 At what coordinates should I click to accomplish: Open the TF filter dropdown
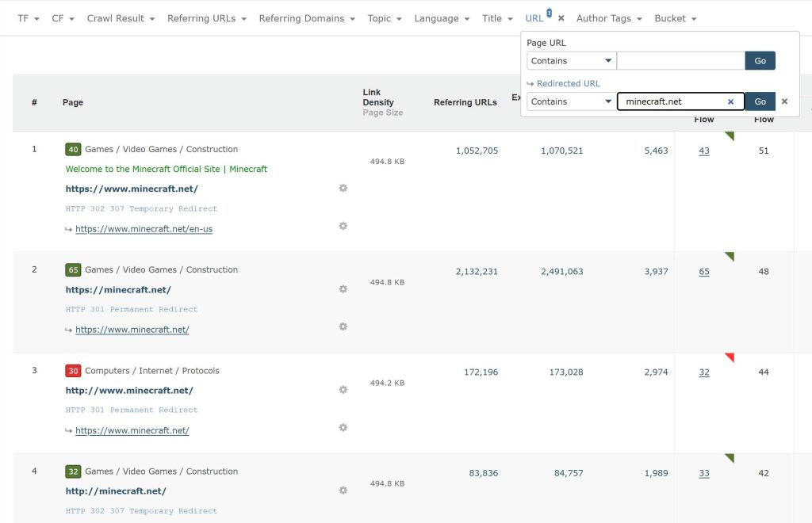coord(28,19)
